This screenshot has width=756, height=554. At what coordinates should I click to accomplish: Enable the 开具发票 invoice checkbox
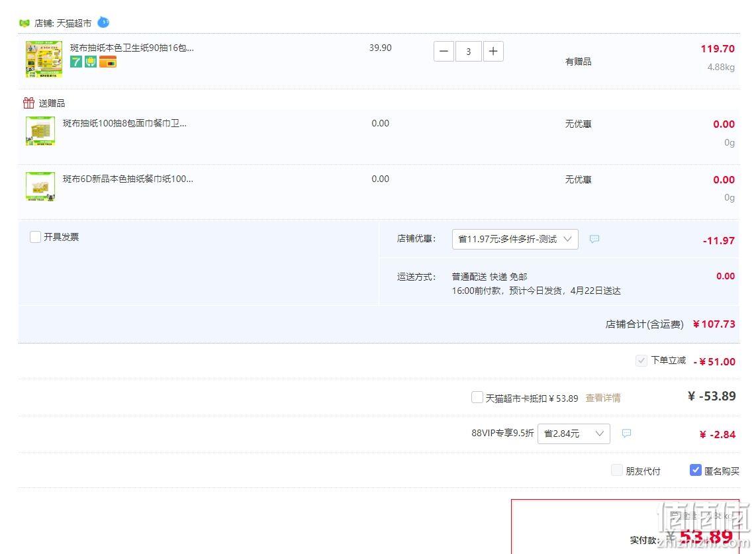coord(35,237)
